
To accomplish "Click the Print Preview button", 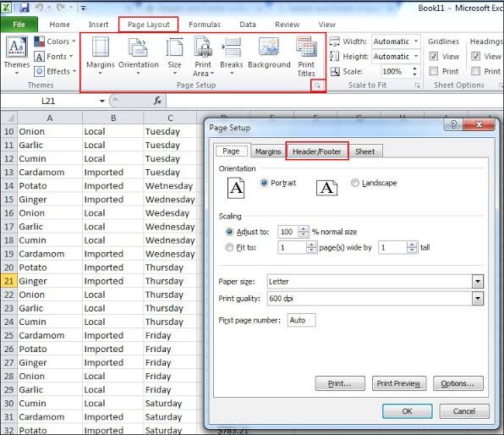I will pyautogui.click(x=398, y=383).
